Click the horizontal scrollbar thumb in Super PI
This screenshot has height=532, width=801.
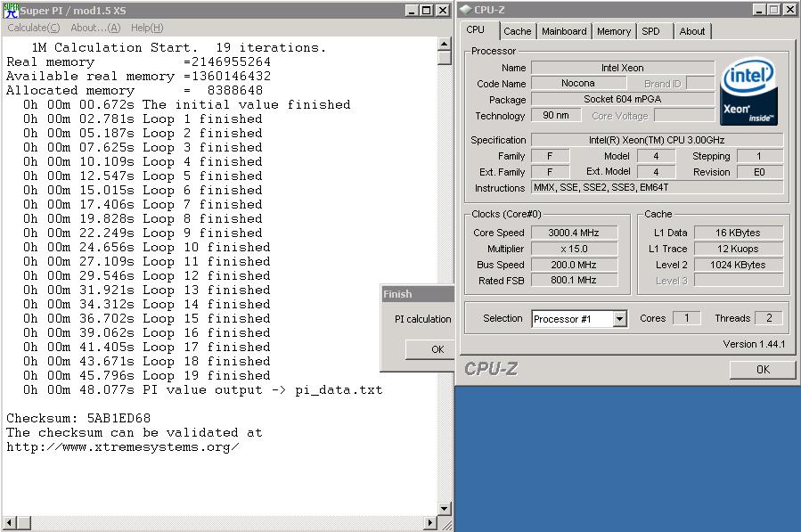pyautogui.click(x=24, y=522)
